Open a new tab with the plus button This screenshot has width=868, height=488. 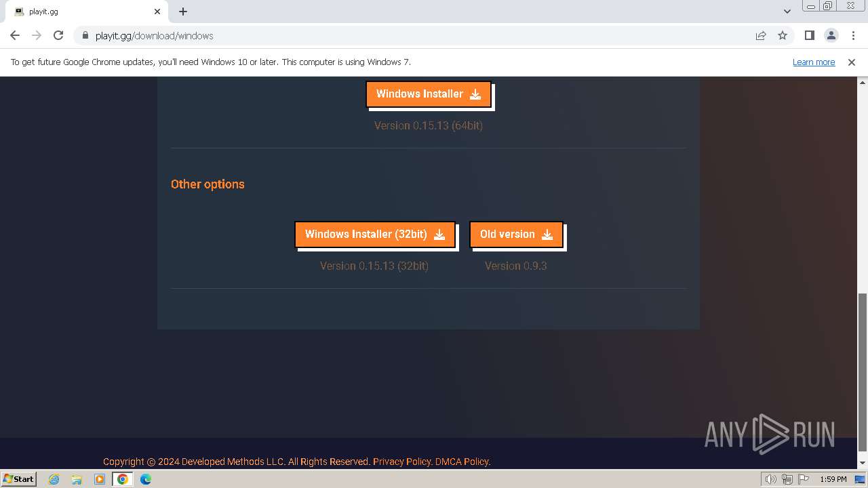183,12
